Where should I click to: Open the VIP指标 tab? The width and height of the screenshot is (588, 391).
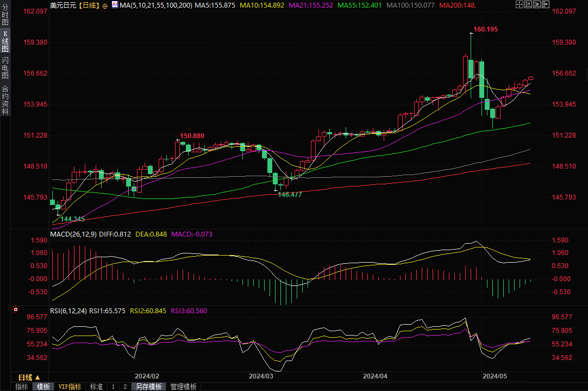coord(70,387)
